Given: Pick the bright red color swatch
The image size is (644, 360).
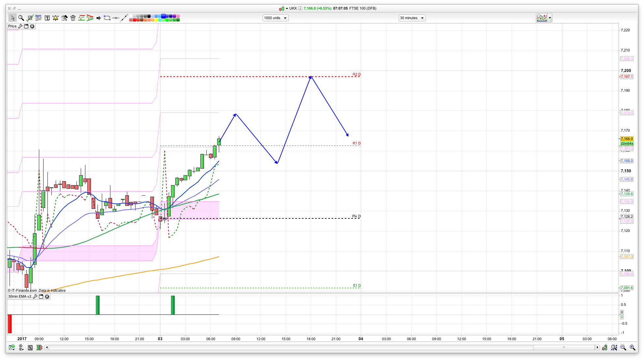Looking at the screenshot, I should click(x=134, y=20).
